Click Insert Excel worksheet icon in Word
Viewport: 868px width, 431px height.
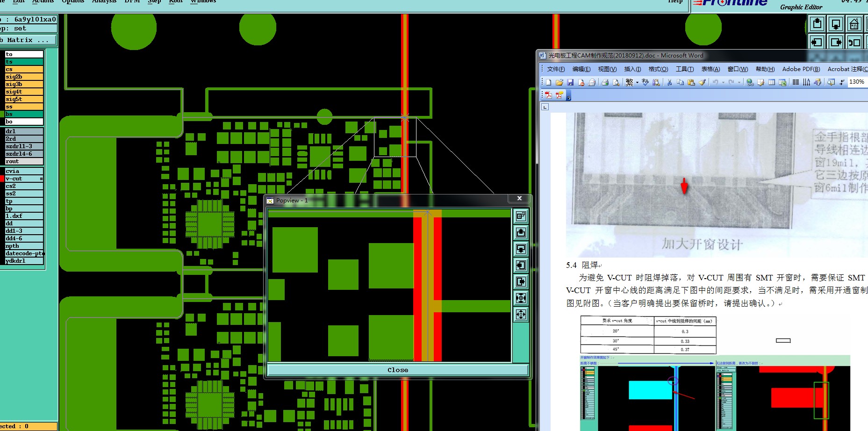pyautogui.click(x=782, y=82)
